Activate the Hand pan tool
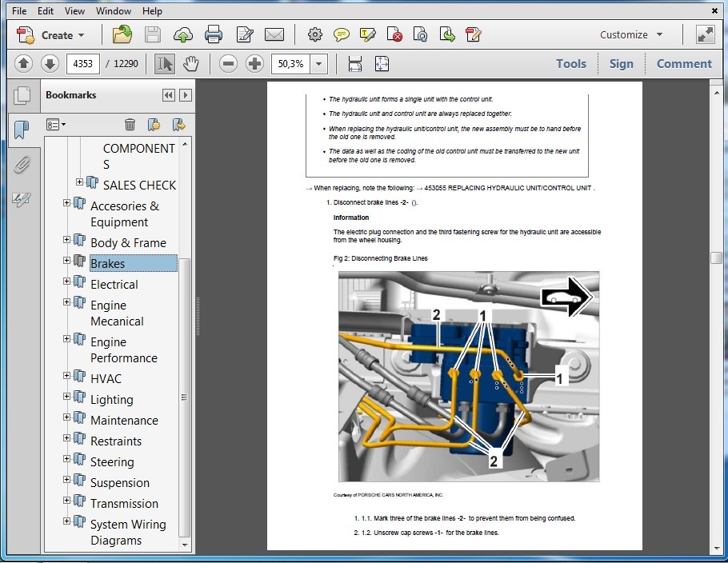This screenshot has width=728, height=563. tap(190, 64)
